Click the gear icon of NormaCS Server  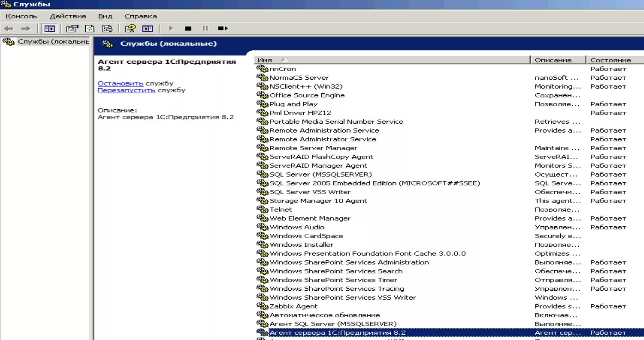pyautogui.click(x=262, y=77)
